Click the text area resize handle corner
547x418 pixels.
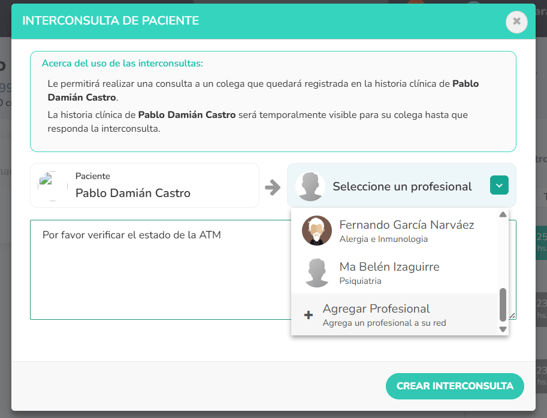[x=512, y=315]
